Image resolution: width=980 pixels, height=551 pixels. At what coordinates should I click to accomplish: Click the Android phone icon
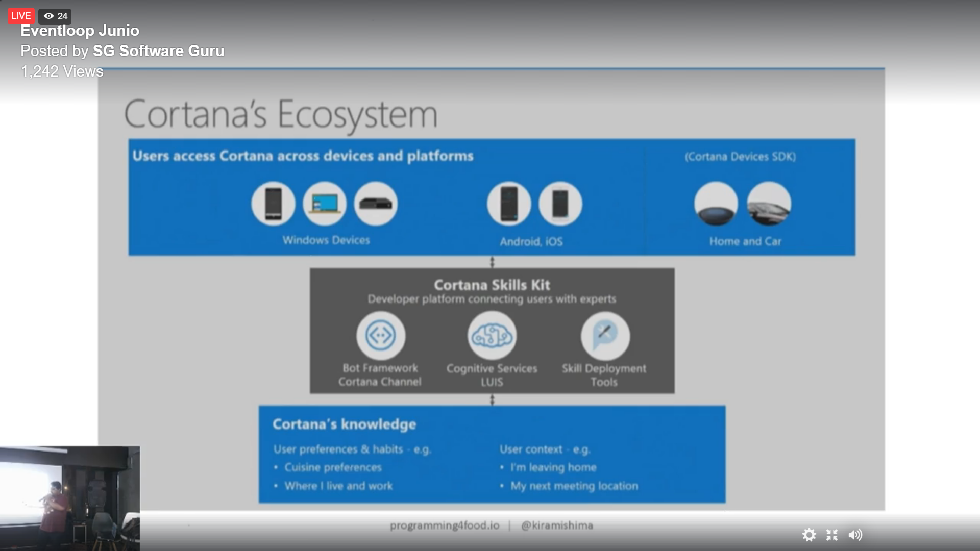pos(509,204)
